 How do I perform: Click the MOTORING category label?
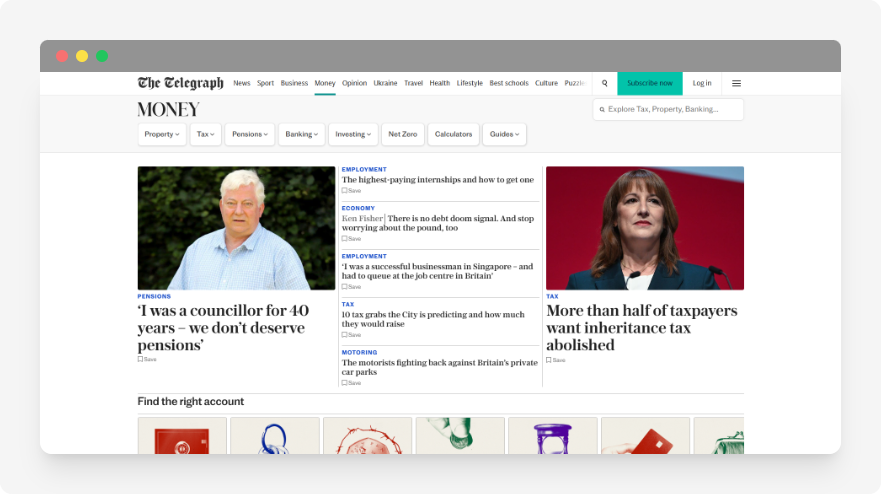coord(360,352)
